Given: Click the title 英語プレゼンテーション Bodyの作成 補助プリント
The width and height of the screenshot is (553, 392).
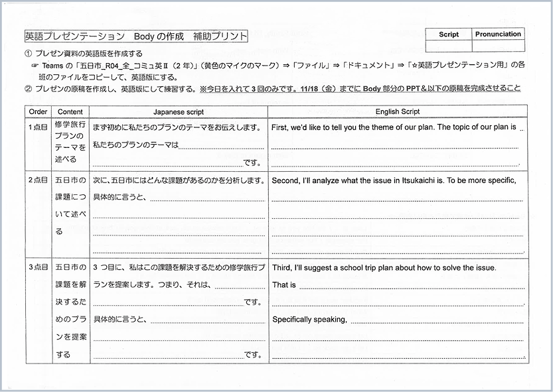Looking at the screenshot, I should [136, 36].
